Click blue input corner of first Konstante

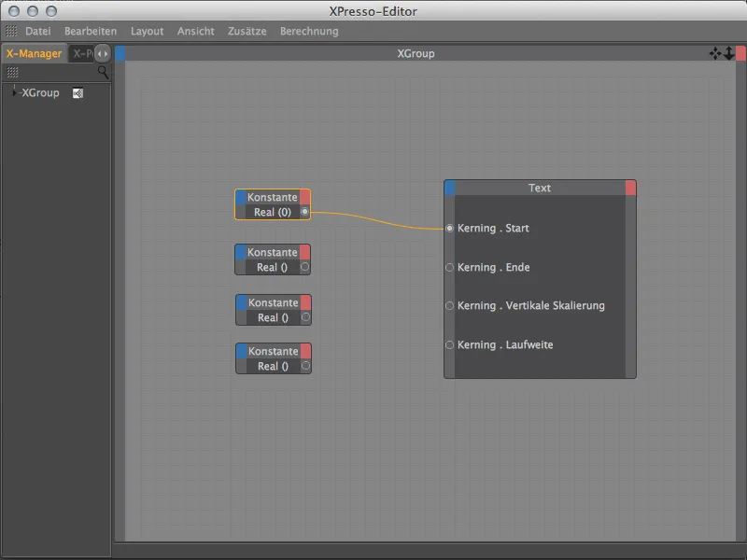[241, 197]
